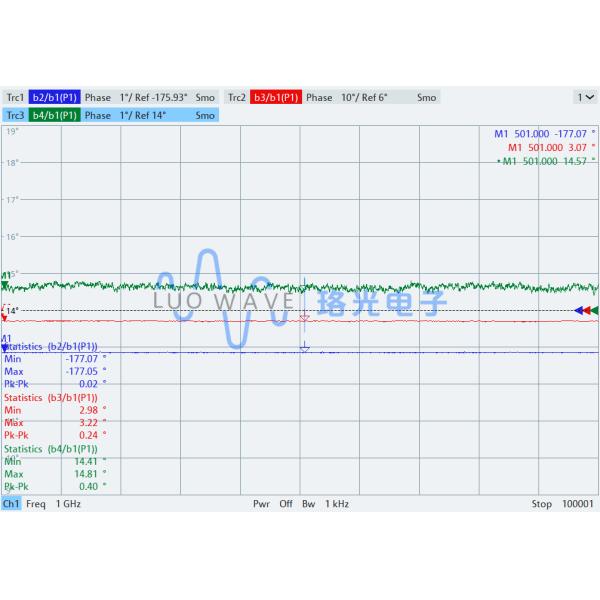600x600 pixels.
Task: Select the green b4/b1(P1) trace label
Action: [54, 115]
